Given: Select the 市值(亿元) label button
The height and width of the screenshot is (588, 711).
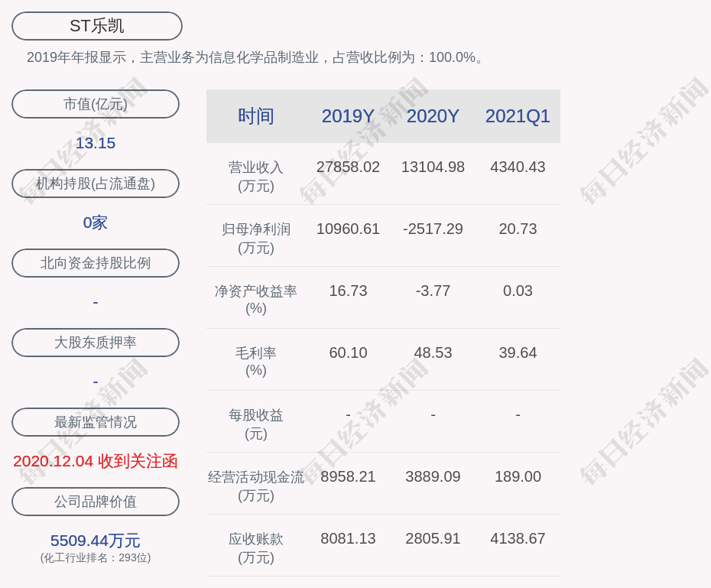Looking at the screenshot, I should coord(96,104).
